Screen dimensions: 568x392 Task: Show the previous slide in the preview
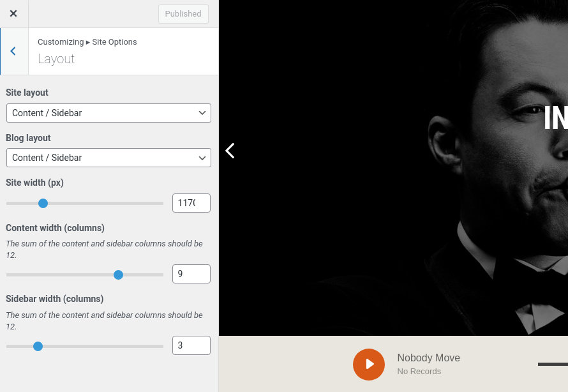pyautogui.click(x=230, y=151)
